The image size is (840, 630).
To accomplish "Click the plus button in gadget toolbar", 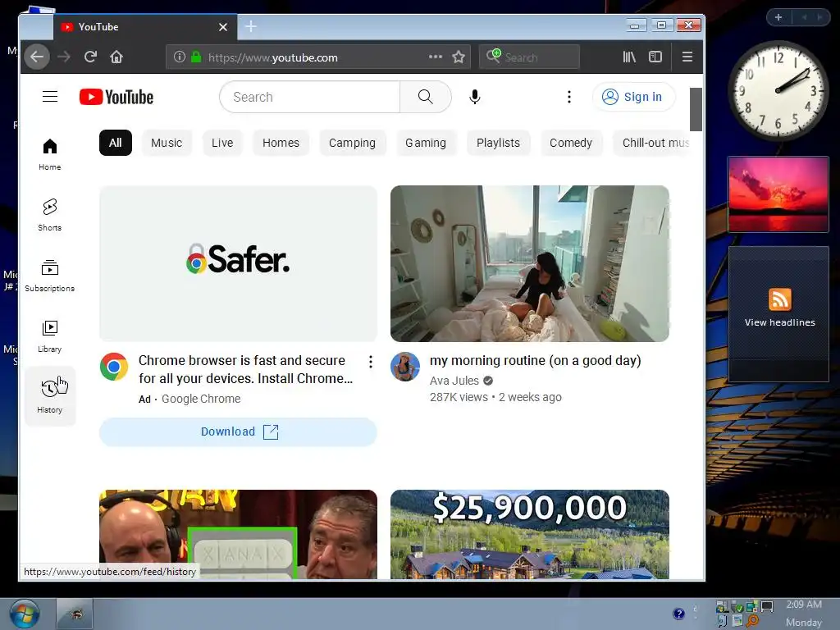I will click(778, 17).
